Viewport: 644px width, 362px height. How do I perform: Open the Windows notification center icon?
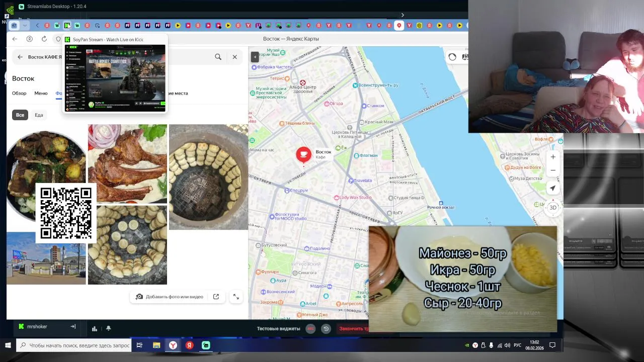(552, 345)
